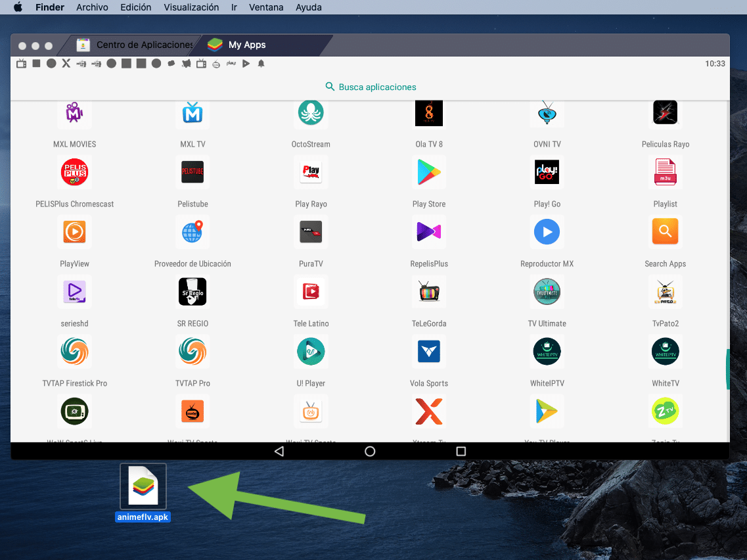Click the Busca aplicaciones search field
The image size is (747, 560).
pyautogui.click(x=370, y=86)
